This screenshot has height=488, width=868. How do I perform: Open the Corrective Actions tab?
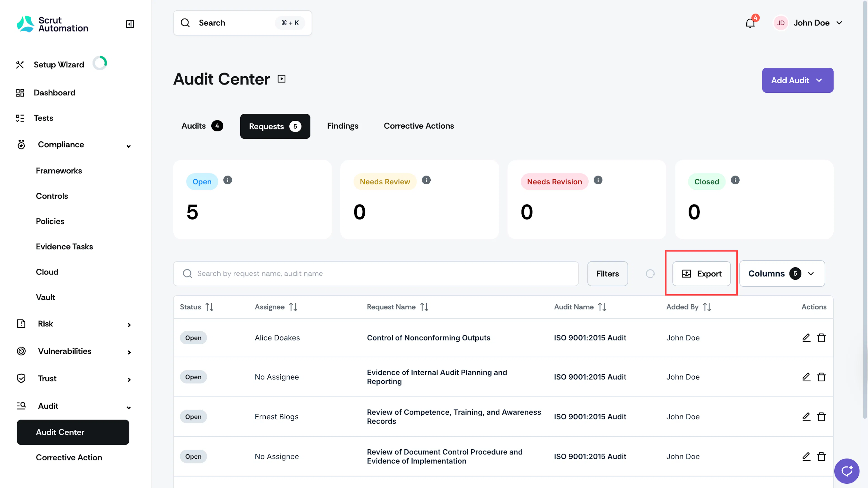pos(418,126)
